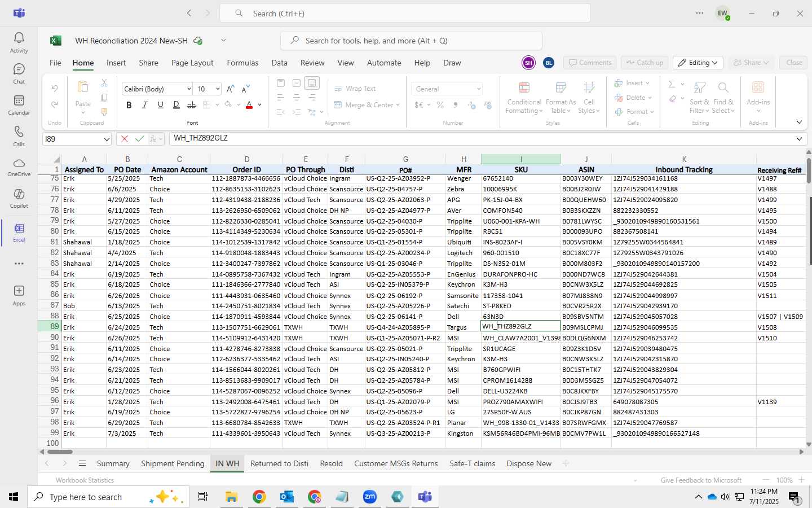Toggle Bold formatting
The height and width of the screenshot is (508, 812).
129,105
